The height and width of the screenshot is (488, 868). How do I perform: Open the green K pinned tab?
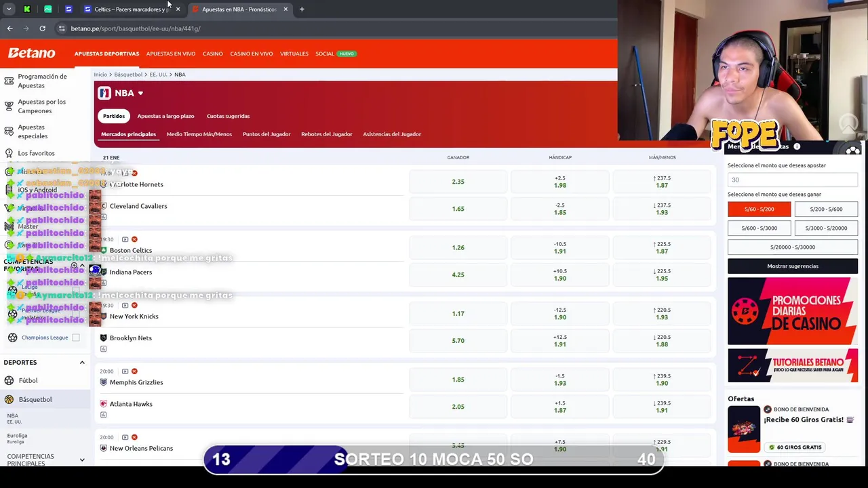(x=27, y=9)
